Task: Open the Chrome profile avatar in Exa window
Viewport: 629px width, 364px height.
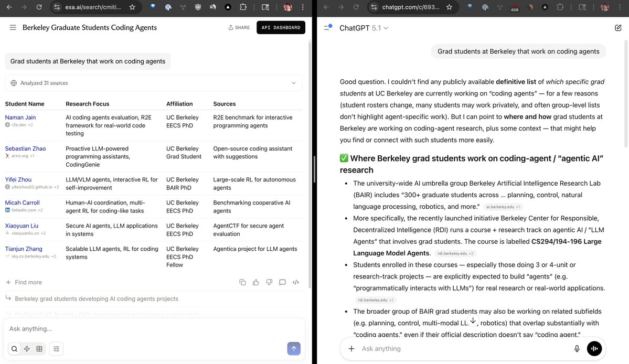Action: pos(287,7)
